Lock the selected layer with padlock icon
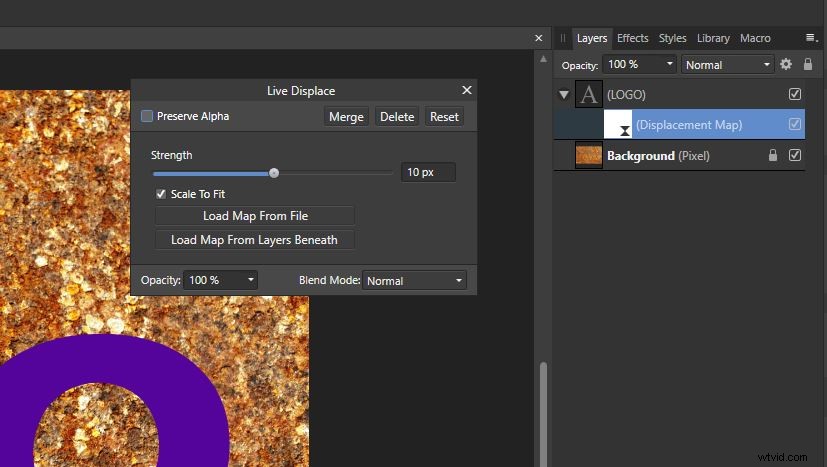The width and height of the screenshot is (827, 467). [807, 64]
